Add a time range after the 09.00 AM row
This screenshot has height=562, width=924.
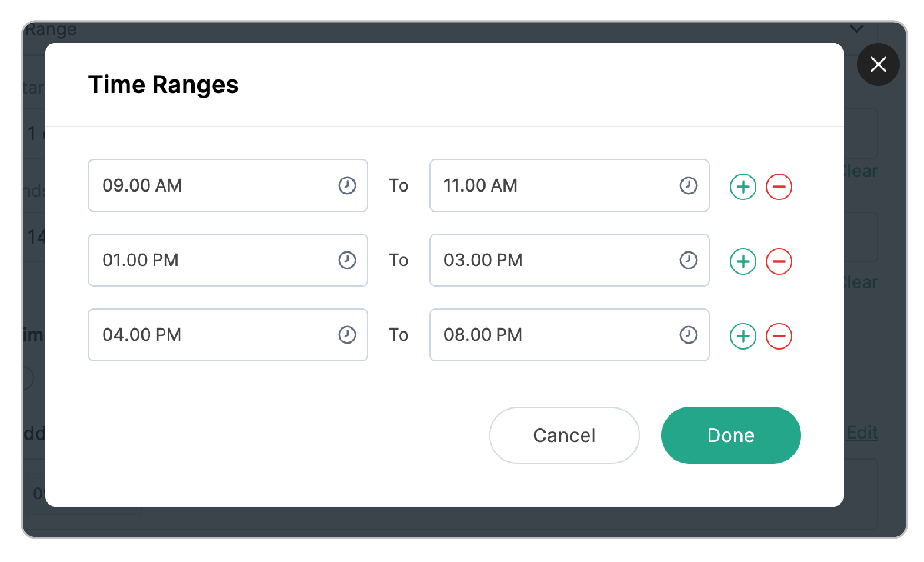pyautogui.click(x=743, y=187)
